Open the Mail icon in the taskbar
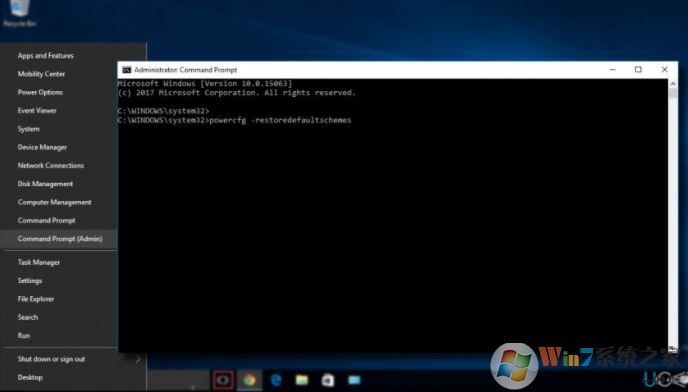 [x=354, y=380]
